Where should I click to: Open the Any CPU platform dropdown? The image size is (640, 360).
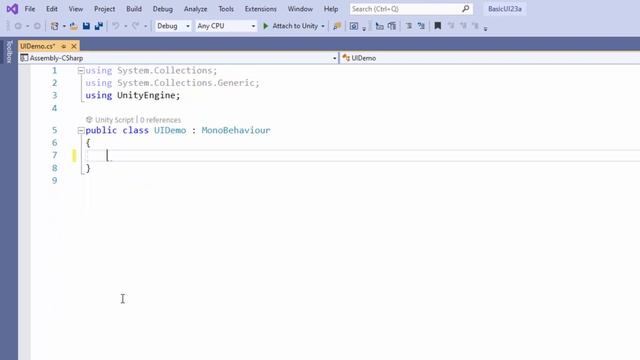226,26
